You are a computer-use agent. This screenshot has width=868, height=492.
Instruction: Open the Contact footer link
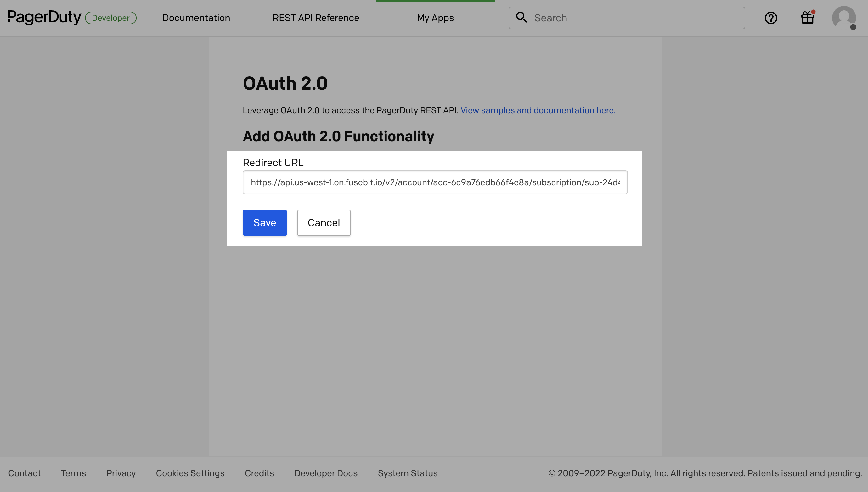[x=24, y=473]
